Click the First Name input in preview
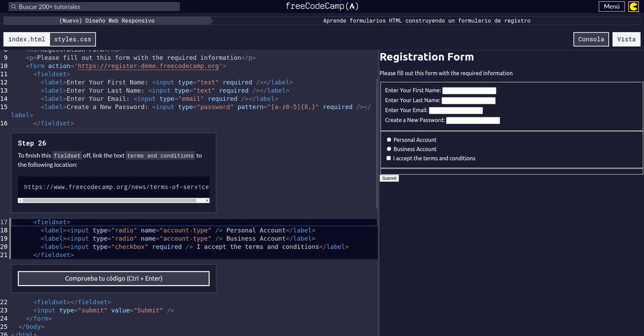 (x=469, y=91)
